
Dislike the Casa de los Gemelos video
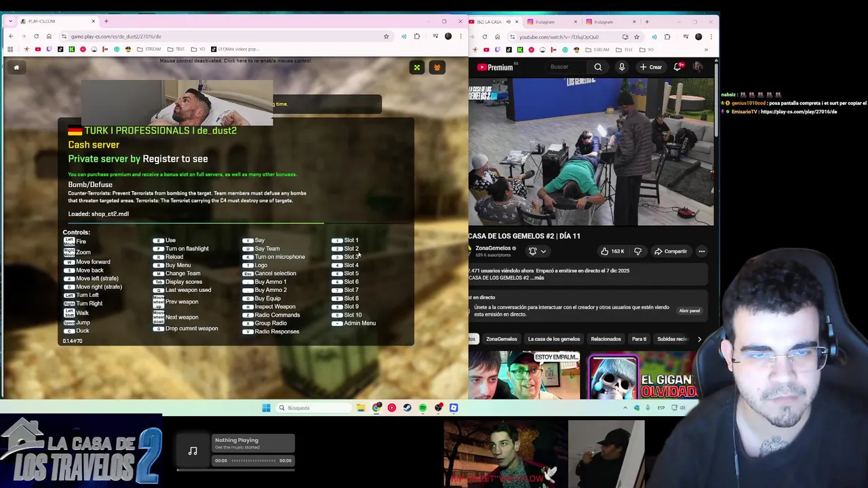[x=637, y=251]
